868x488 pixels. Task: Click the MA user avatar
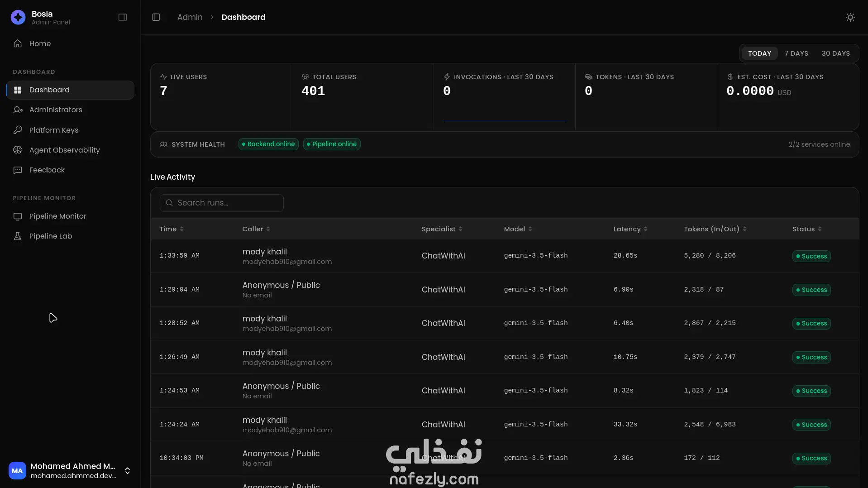point(17,471)
